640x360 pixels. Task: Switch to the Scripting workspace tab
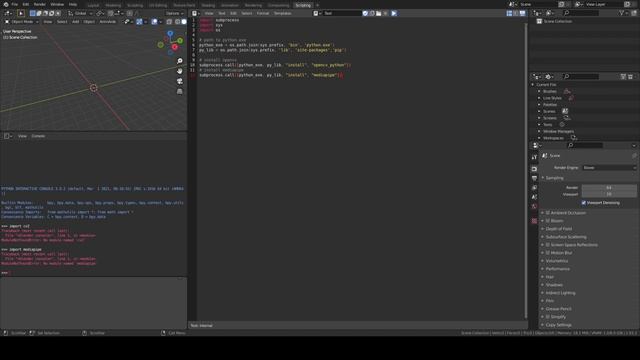303,5
